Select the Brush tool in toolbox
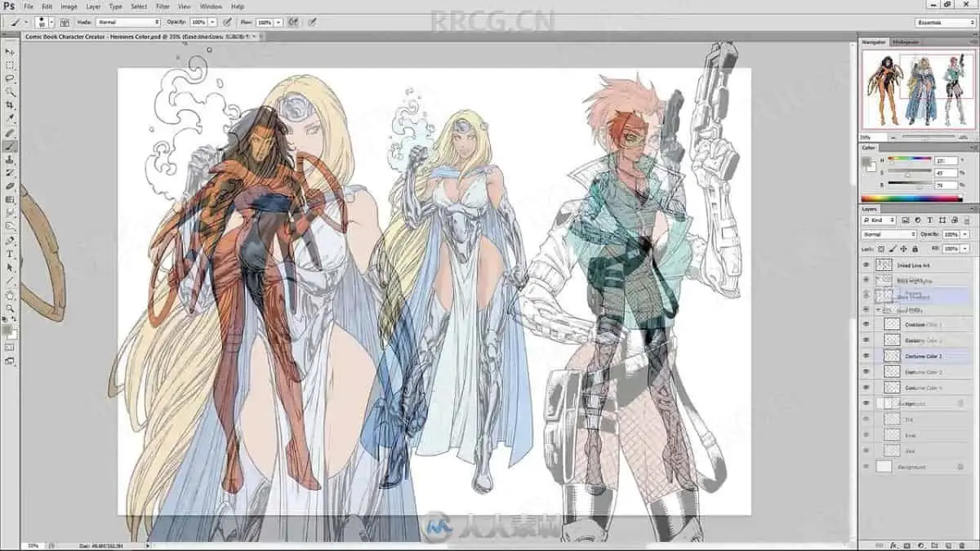The width and height of the screenshot is (980, 551). coord(10,146)
